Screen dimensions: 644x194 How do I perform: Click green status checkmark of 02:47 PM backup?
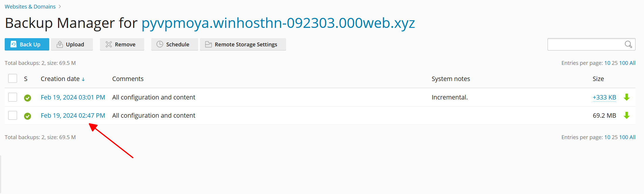click(x=28, y=116)
